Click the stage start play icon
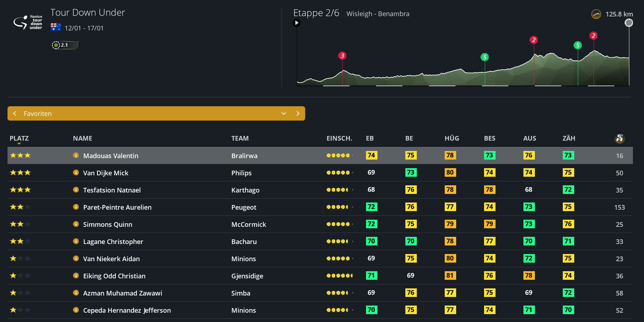The image size is (644, 322). [296, 23]
